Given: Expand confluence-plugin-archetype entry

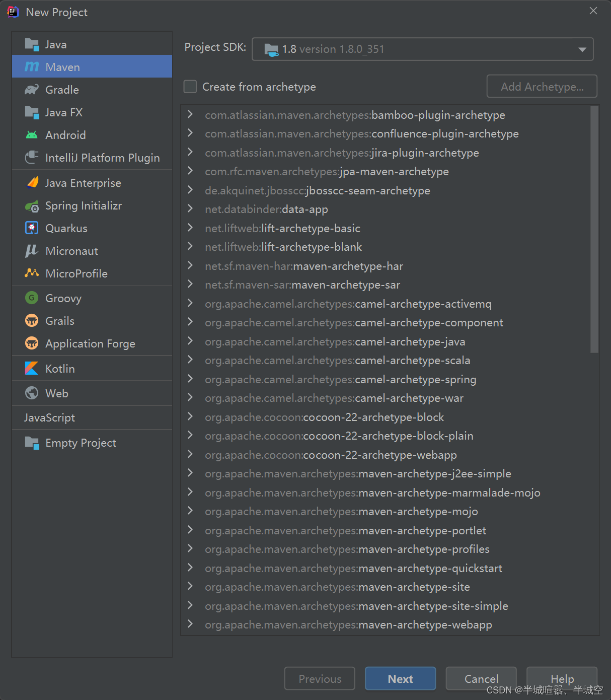Looking at the screenshot, I should coord(190,133).
